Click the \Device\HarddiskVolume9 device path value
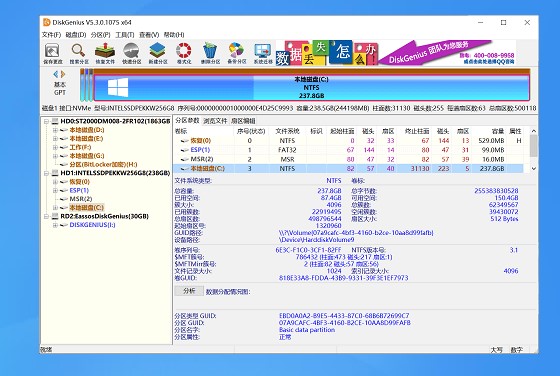 coord(316,240)
